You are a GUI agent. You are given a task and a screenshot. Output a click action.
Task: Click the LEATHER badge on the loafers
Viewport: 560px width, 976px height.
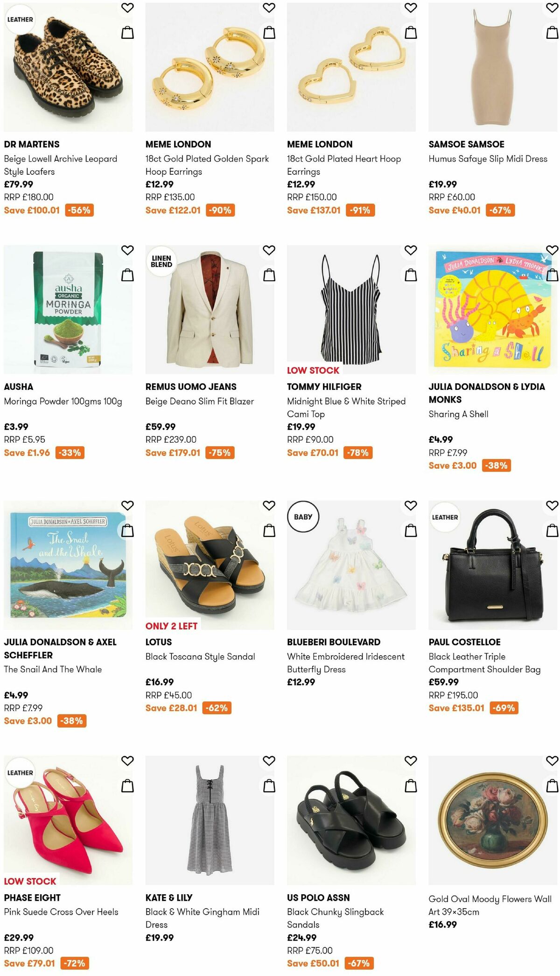tap(20, 20)
